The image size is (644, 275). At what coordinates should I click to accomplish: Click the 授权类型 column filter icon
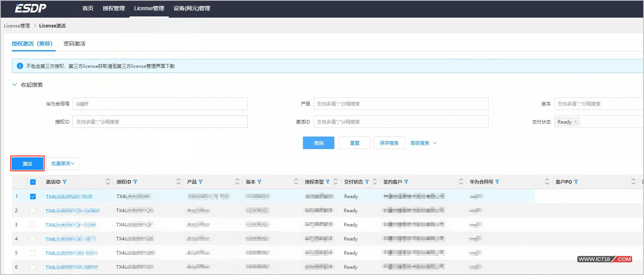[x=328, y=182]
